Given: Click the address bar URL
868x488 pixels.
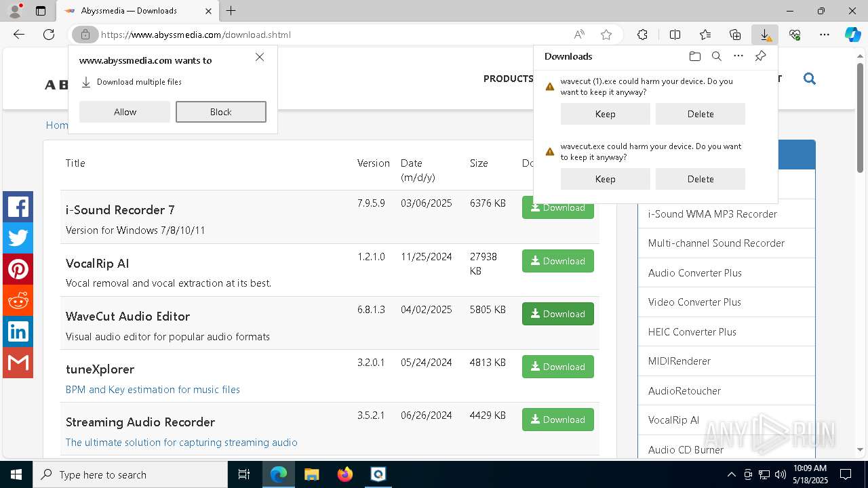Looking at the screenshot, I should click(x=195, y=35).
